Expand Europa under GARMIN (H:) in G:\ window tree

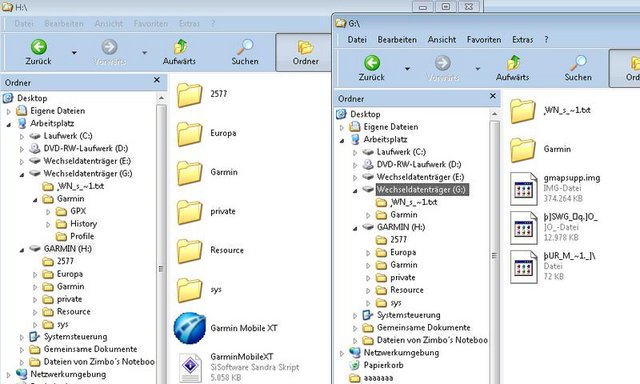[x=368, y=253]
